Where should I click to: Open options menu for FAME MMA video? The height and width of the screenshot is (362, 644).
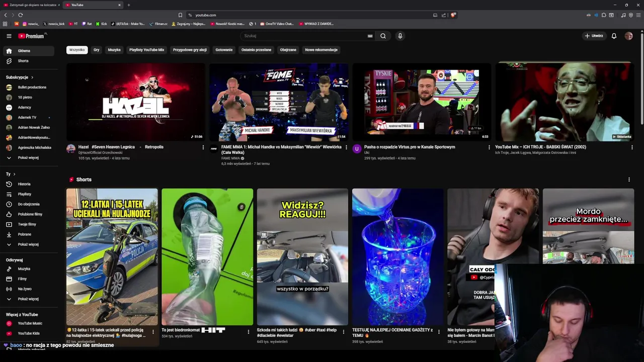tap(346, 147)
